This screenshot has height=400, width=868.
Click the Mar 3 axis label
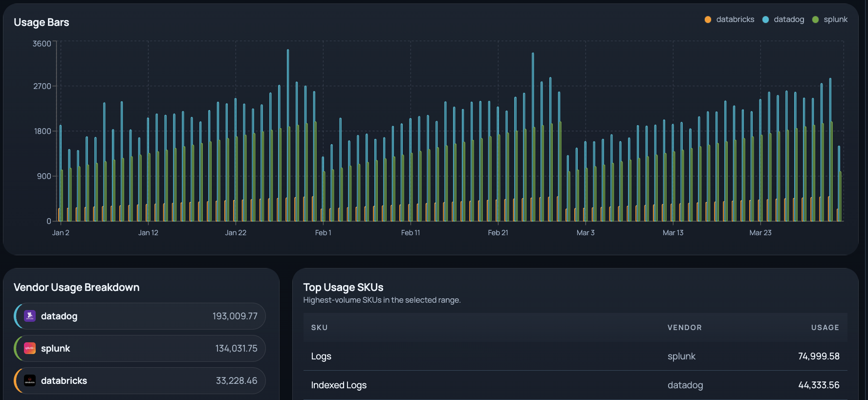click(586, 233)
